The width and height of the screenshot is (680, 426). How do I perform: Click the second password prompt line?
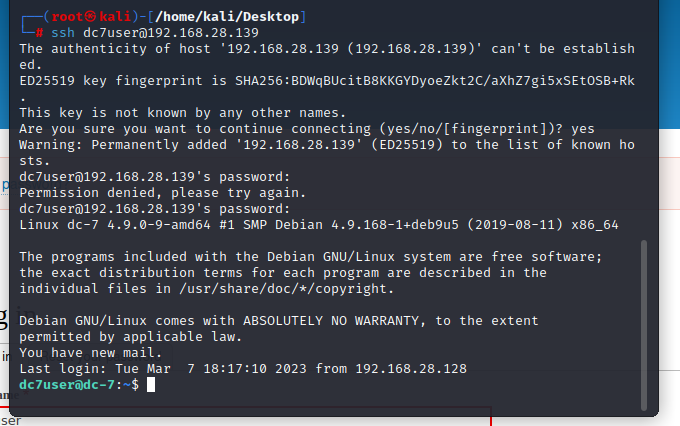click(154, 209)
